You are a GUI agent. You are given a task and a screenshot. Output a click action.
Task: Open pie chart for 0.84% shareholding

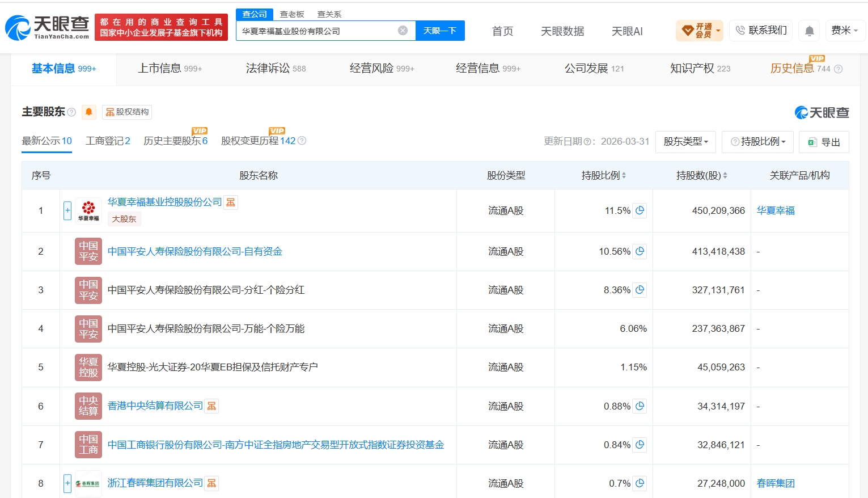(640, 445)
